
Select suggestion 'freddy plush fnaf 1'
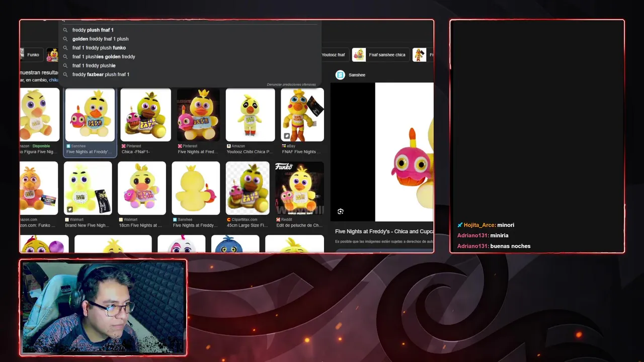(x=93, y=30)
